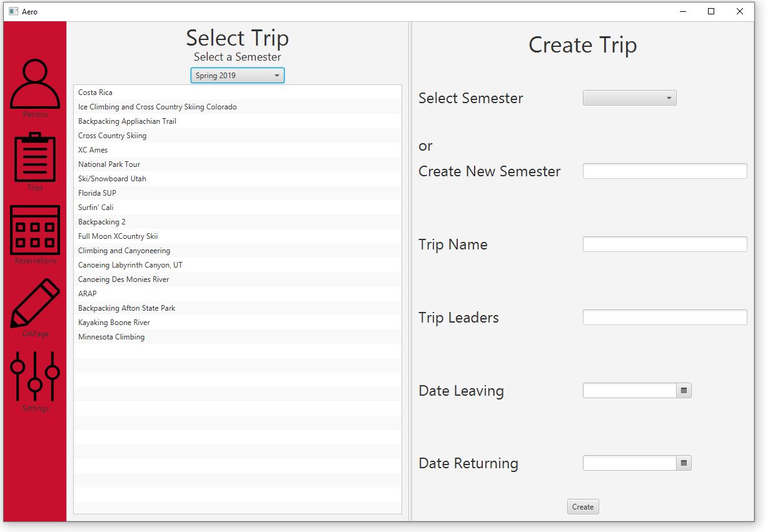This screenshot has width=768, height=532.
Task: Click the Trip Leaders input field
Action: [x=664, y=318]
